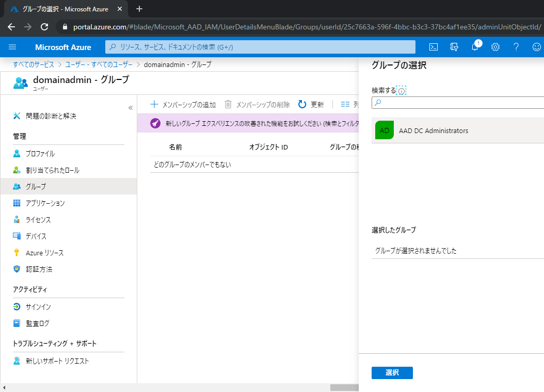The width and height of the screenshot is (544, 392).
Task: Click the horizontal scrollbar thumb
Action: tap(344, 388)
